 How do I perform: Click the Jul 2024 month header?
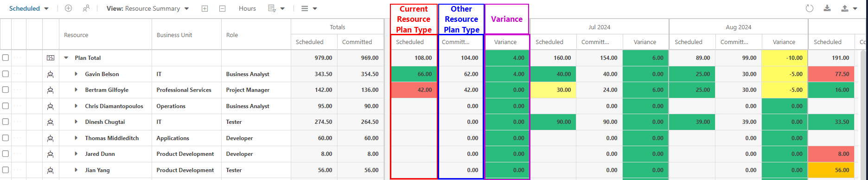pos(599,27)
